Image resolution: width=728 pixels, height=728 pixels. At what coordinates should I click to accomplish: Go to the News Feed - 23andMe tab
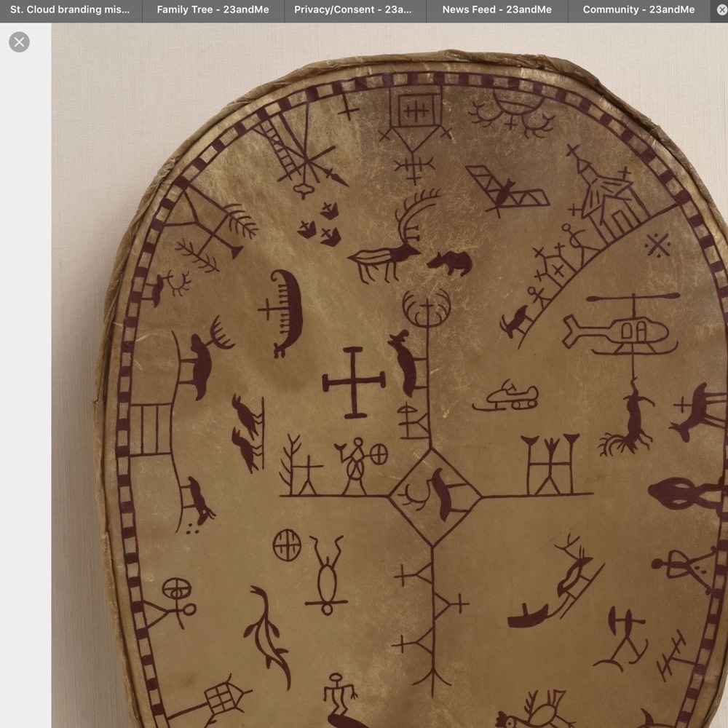[497, 9]
